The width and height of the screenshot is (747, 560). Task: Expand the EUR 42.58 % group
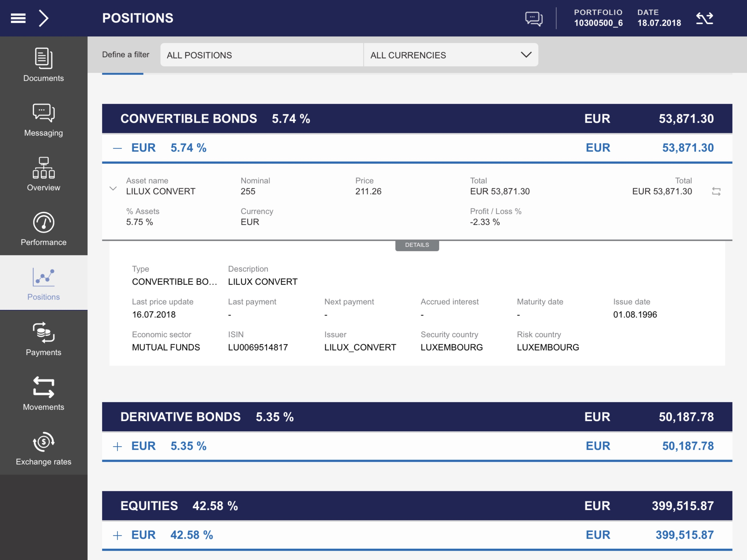point(117,535)
